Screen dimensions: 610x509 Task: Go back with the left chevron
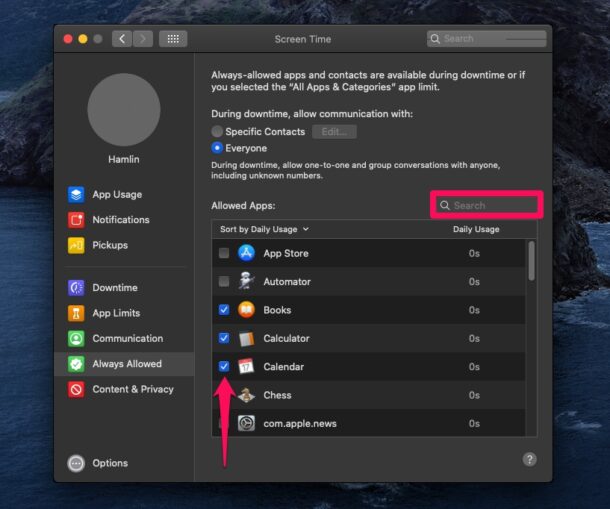click(x=122, y=39)
